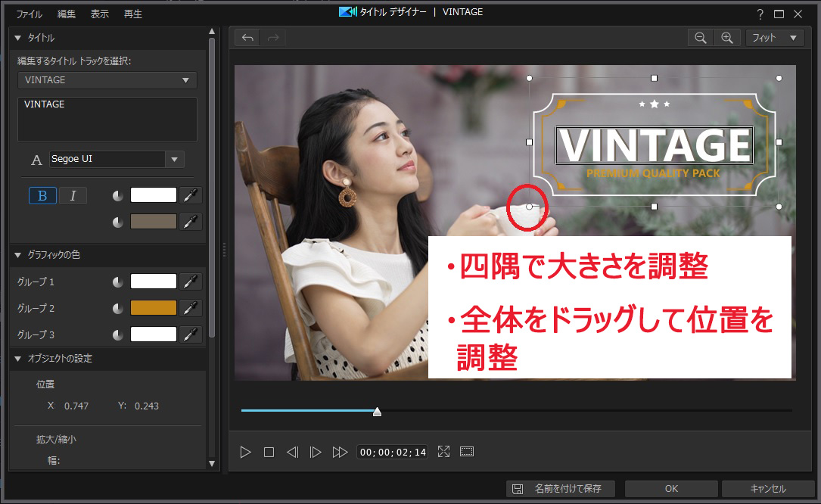Click 名前を付けて保存 button
This screenshot has height=504, width=821.
tap(561, 489)
